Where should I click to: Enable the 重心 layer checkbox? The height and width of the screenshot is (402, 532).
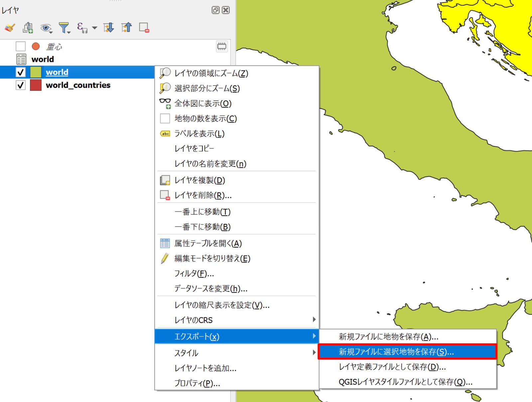tap(21, 46)
